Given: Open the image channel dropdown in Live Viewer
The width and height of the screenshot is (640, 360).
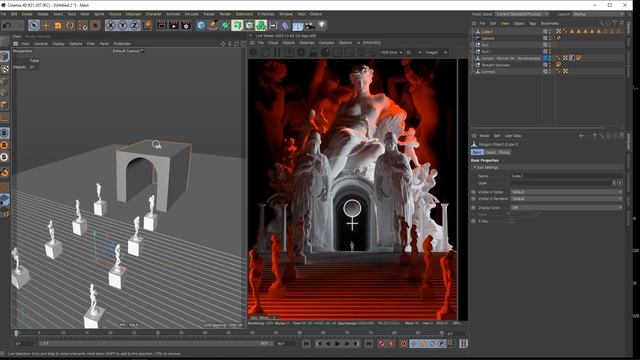Looking at the screenshot, I should [436, 52].
